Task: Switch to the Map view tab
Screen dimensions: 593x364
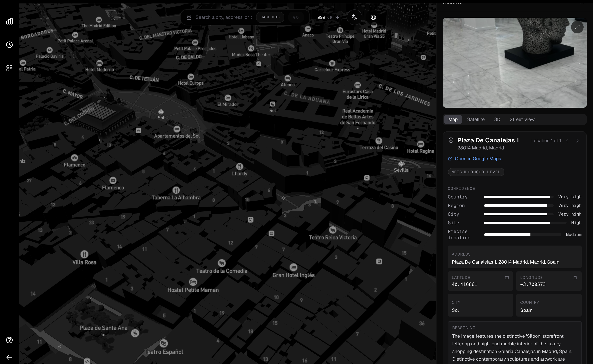Action: [453, 119]
